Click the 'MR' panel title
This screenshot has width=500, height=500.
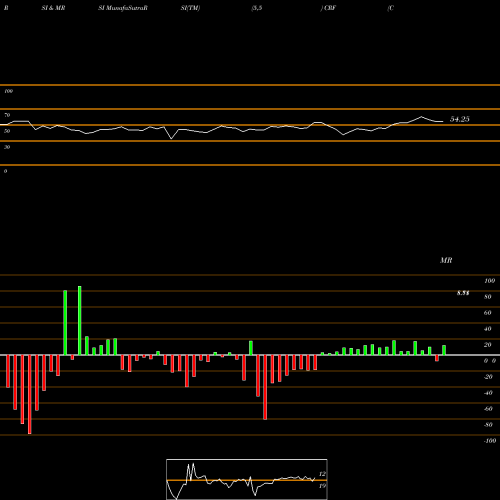pyautogui.click(x=446, y=260)
